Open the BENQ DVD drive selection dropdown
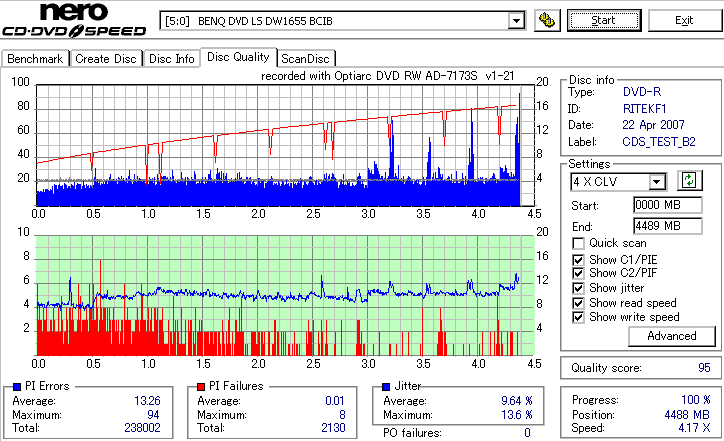 (342, 21)
